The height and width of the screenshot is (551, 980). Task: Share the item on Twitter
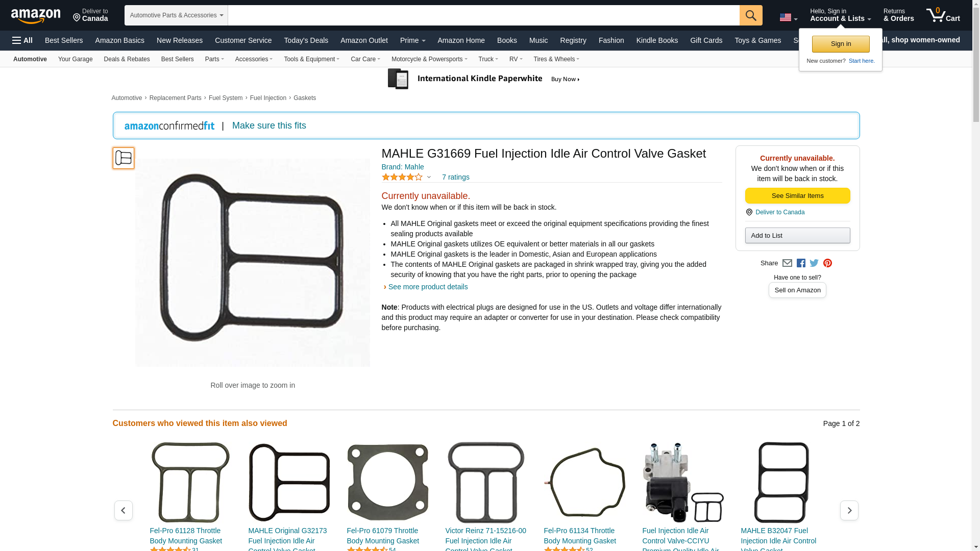(814, 263)
